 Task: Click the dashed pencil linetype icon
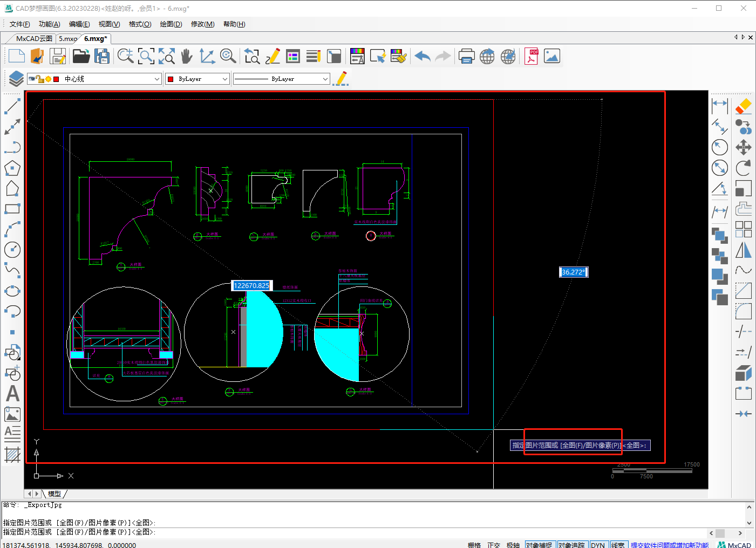click(341, 79)
